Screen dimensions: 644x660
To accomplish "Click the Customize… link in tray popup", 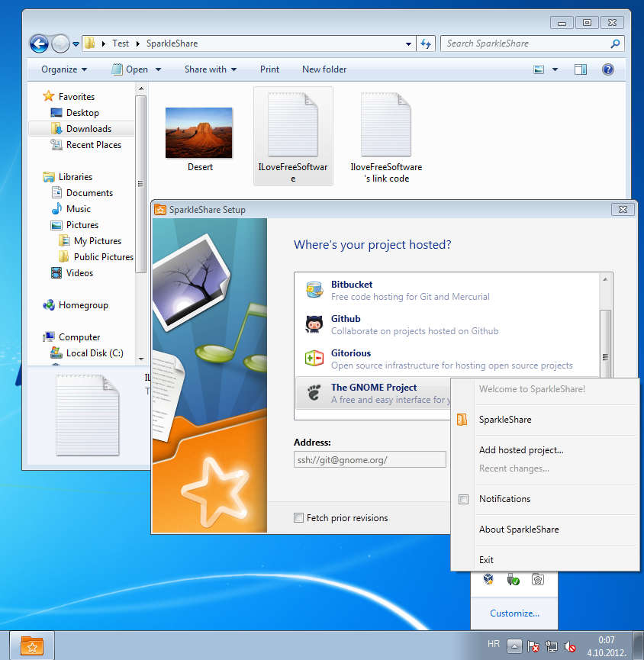I will pos(514,613).
